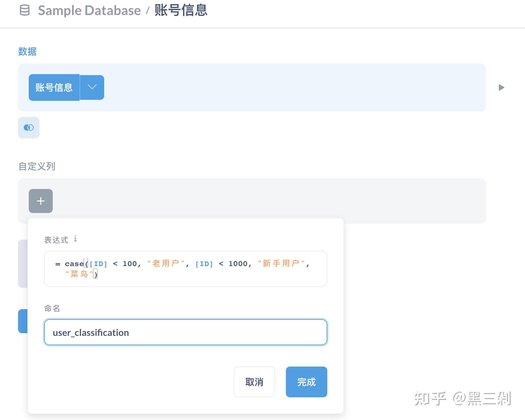Screen dimensions: 525x420
Task: Click the "老用户" string in the expression
Action: (x=166, y=264)
